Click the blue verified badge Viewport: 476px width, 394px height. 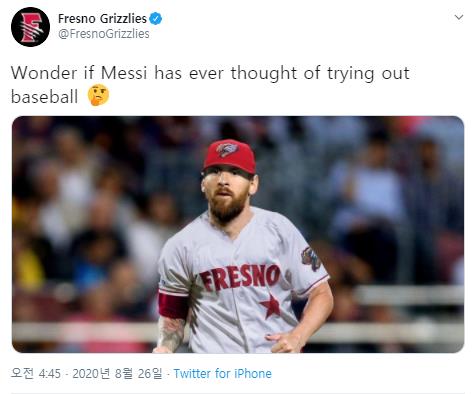click(x=155, y=19)
